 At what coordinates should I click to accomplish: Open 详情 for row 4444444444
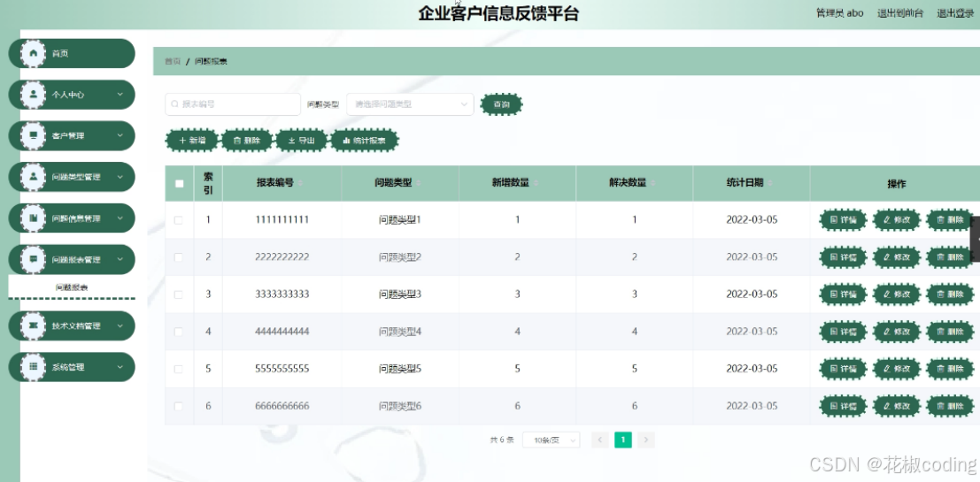(843, 332)
